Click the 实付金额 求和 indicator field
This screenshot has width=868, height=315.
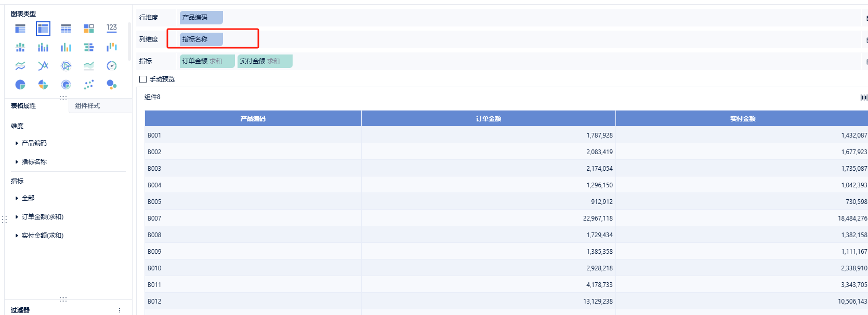[x=265, y=61]
